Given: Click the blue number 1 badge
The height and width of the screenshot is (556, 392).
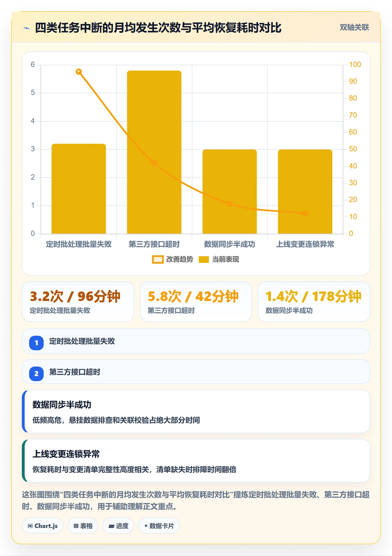Looking at the screenshot, I should click(36, 343).
